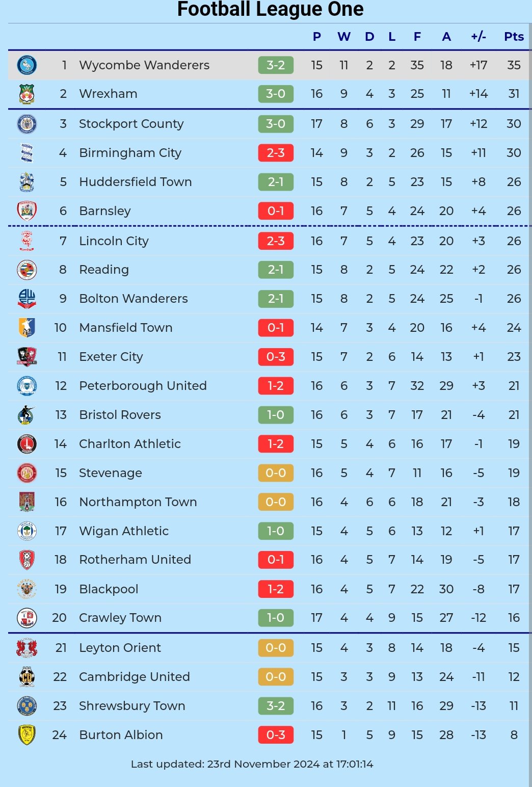Click the Football League One title
Viewport: 532px width, 787px height.
[x=270, y=9]
